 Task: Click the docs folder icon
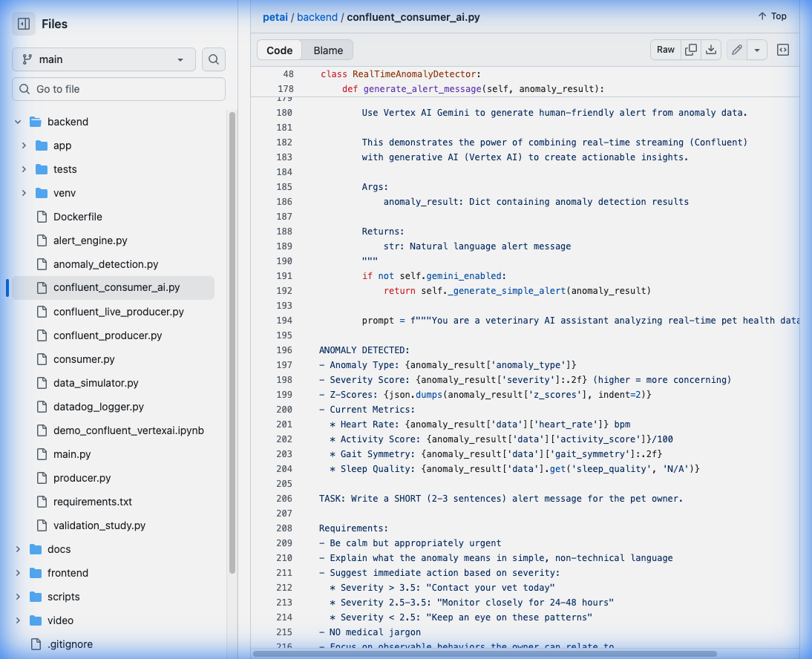[x=36, y=549]
